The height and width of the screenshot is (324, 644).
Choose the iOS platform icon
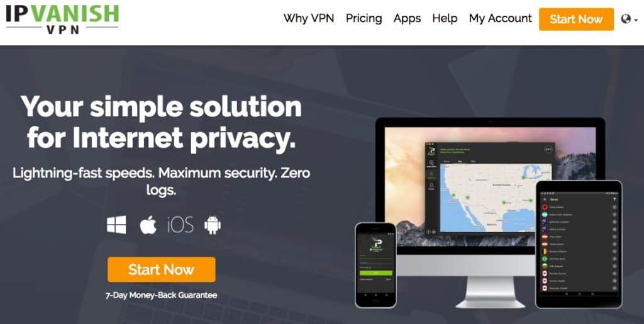[180, 225]
